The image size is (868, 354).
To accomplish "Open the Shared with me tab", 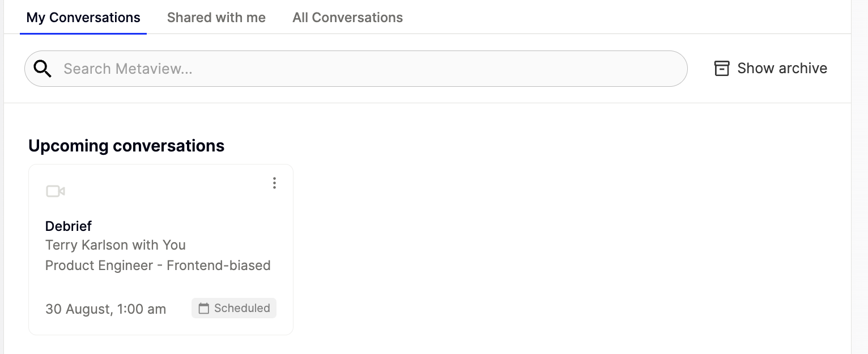I will [x=216, y=18].
